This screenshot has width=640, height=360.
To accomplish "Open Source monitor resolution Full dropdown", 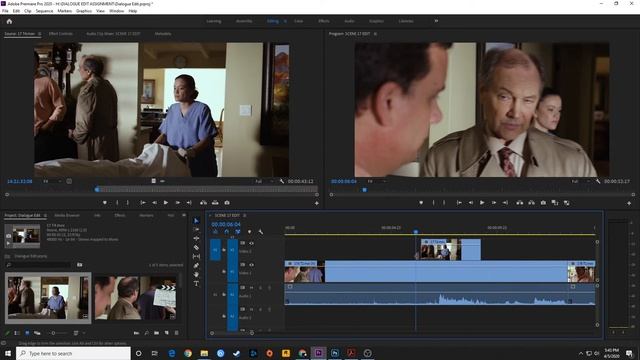I will pyautogui.click(x=264, y=181).
